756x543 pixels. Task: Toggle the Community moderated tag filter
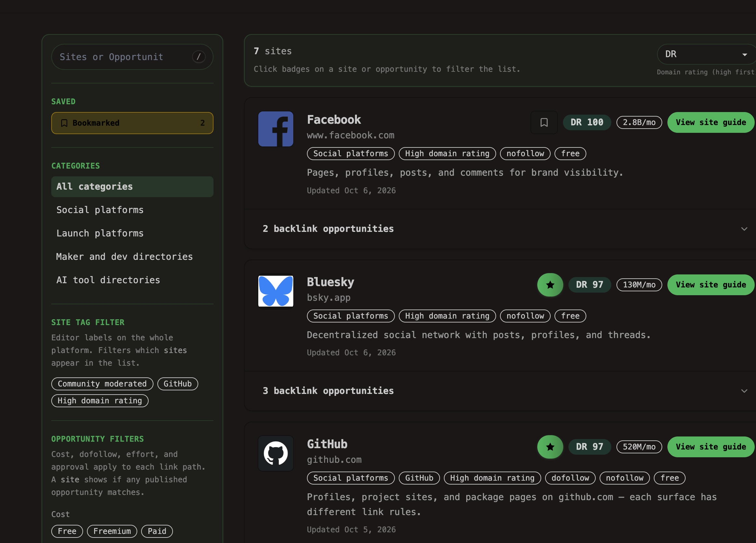(x=102, y=384)
